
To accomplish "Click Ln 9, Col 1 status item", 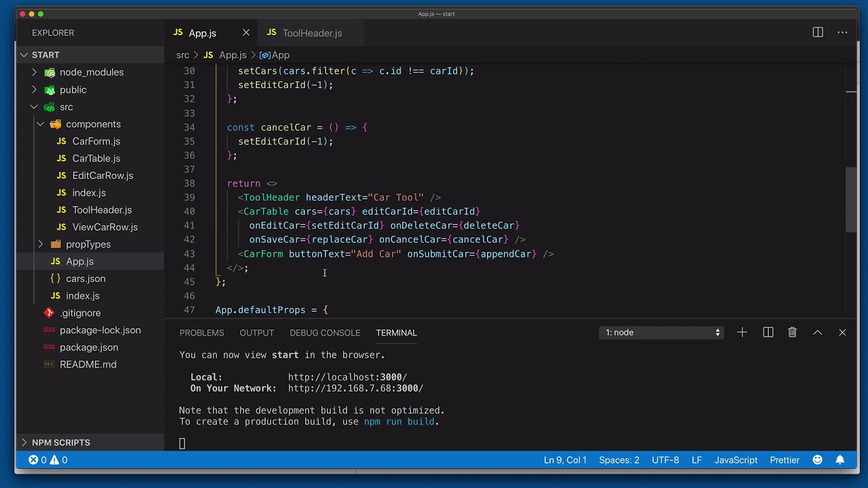I will pos(565,460).
